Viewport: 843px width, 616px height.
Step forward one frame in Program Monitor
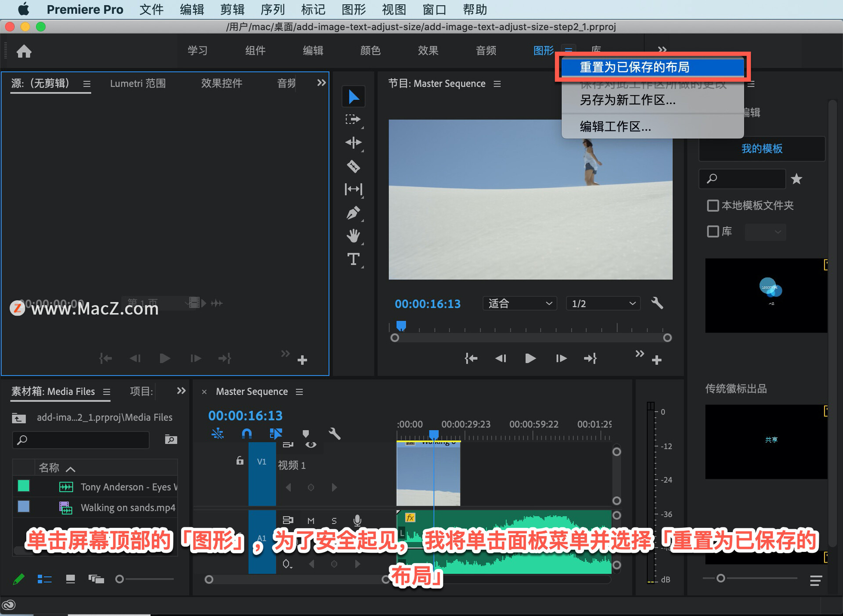(x=561, y=358)
